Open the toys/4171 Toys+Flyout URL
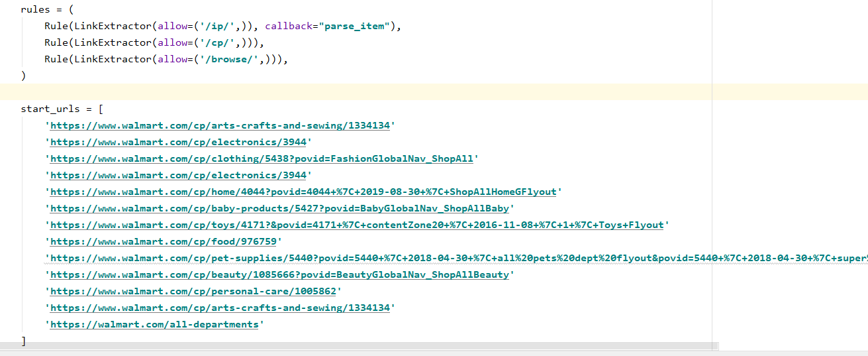 357,225
